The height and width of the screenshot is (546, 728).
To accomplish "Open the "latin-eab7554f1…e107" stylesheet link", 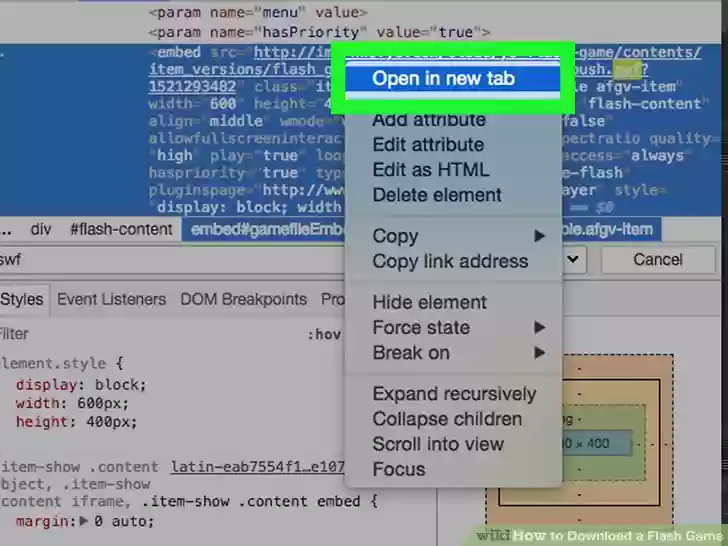I will point(258,467).
